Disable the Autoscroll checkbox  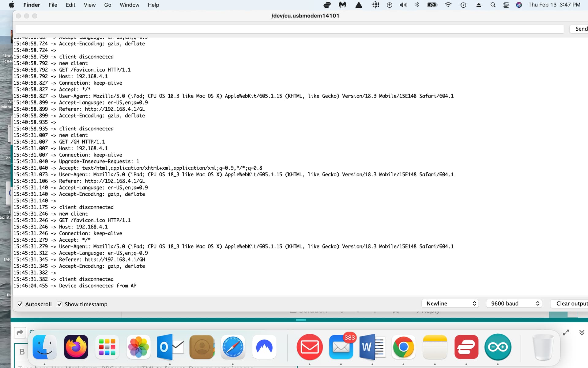coord(20,304)
